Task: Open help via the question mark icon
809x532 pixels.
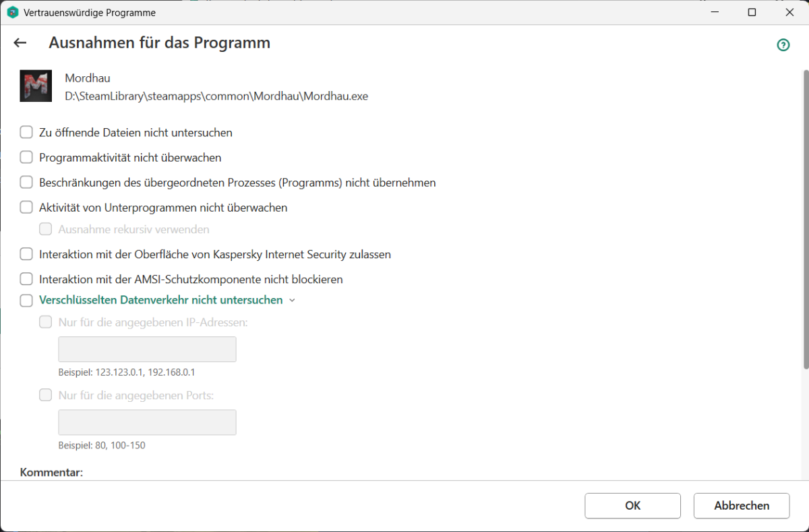Action: click(x=783, y=45)
